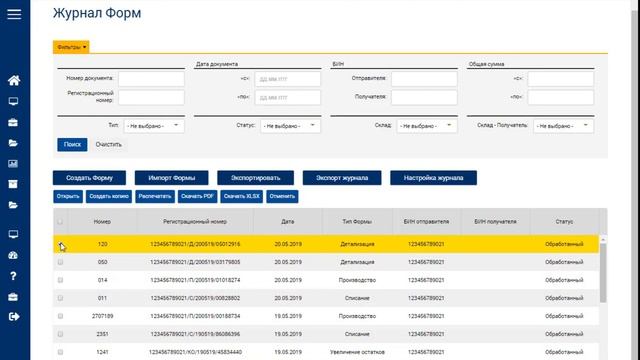Click the Создать копию button
The height and width of the screenshot is (360, 640).
click(109, 196)
